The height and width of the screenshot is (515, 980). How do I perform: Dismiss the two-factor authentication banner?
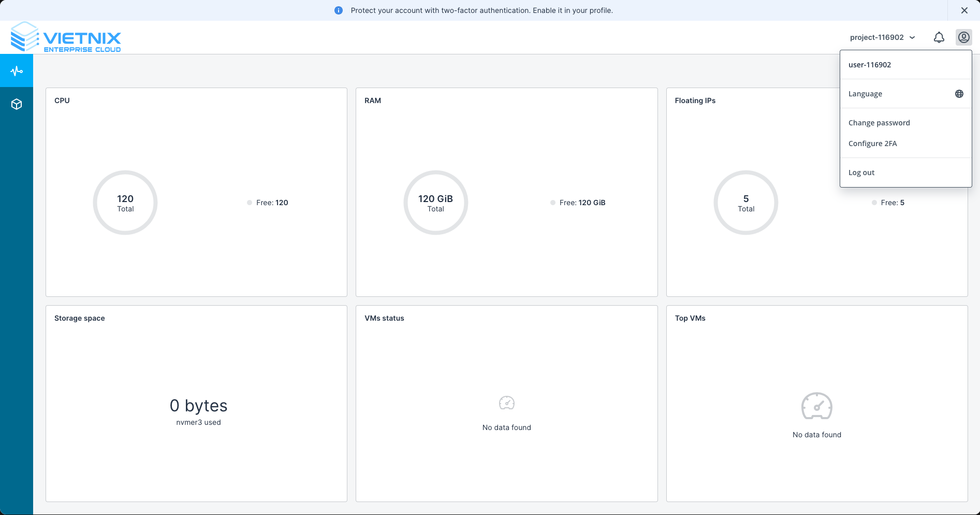[x=964, y=10]
